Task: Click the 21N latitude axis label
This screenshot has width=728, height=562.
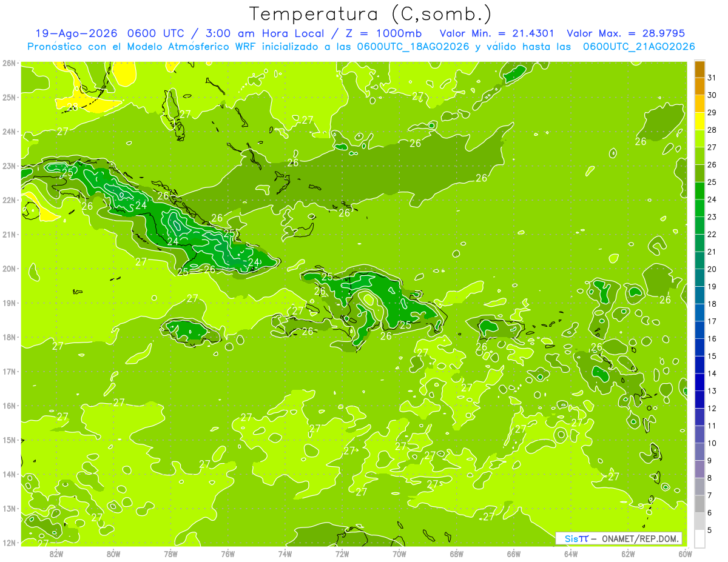Action: pos(8,235)
